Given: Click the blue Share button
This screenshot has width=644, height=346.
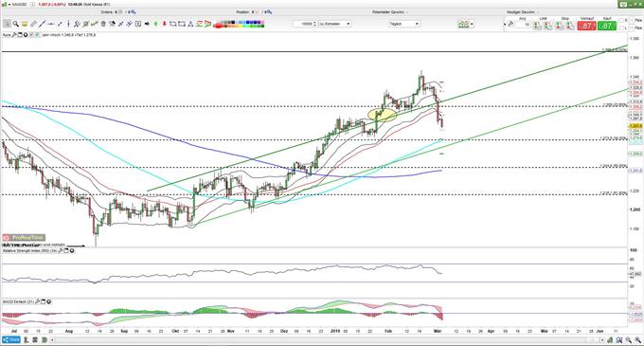Looking at the screenshot, I should 11,339.
